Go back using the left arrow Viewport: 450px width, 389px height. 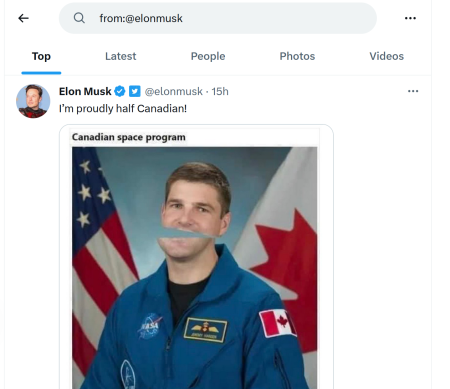[x=23, y=18]
